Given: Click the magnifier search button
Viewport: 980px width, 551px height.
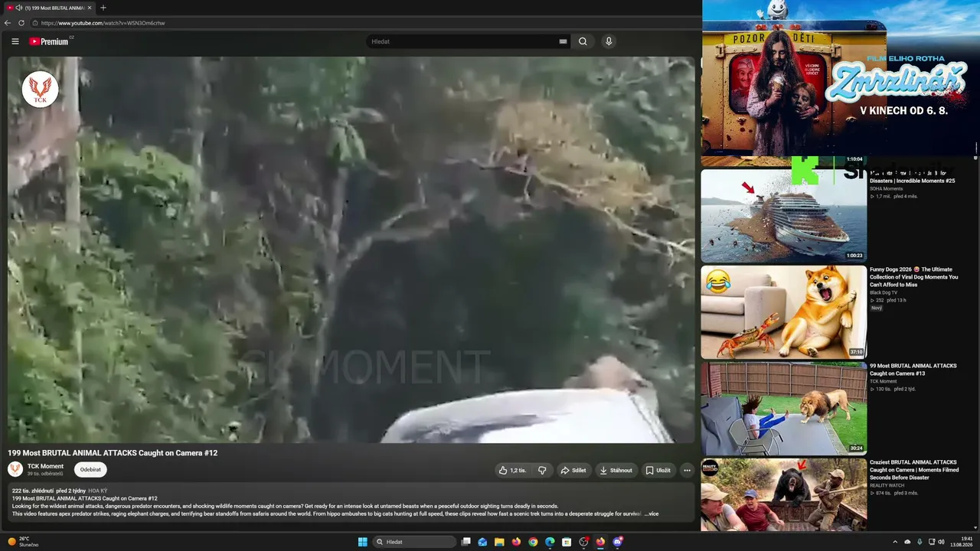Looking at the screenshot, I should pyautogui.click(x=583, y=41).
